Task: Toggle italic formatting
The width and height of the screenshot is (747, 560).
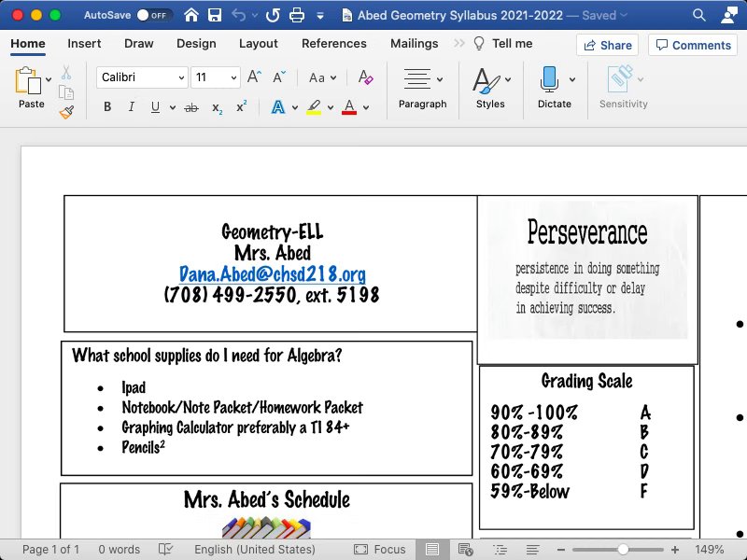Action: coord(132,107)
